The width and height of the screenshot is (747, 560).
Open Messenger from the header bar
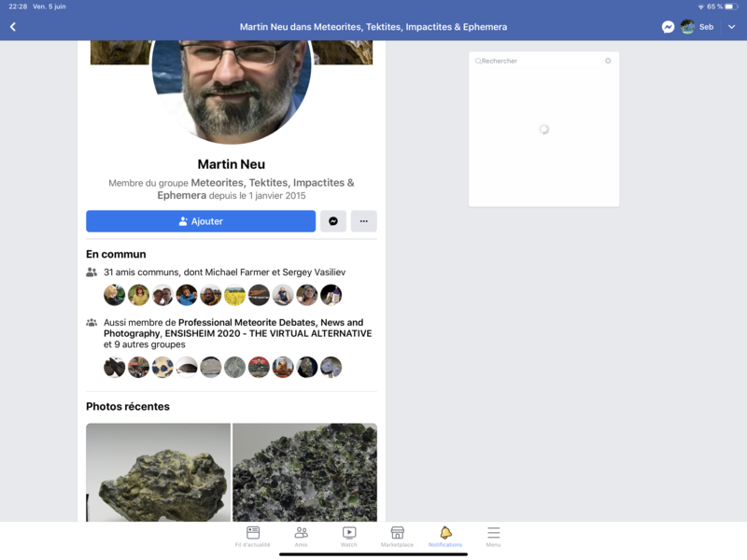[668, 27]
